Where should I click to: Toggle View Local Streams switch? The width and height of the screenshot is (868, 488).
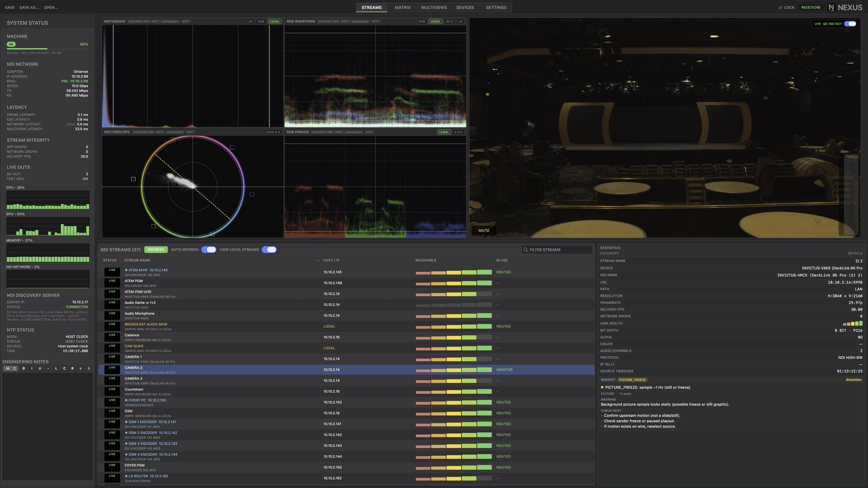(269, 250)
